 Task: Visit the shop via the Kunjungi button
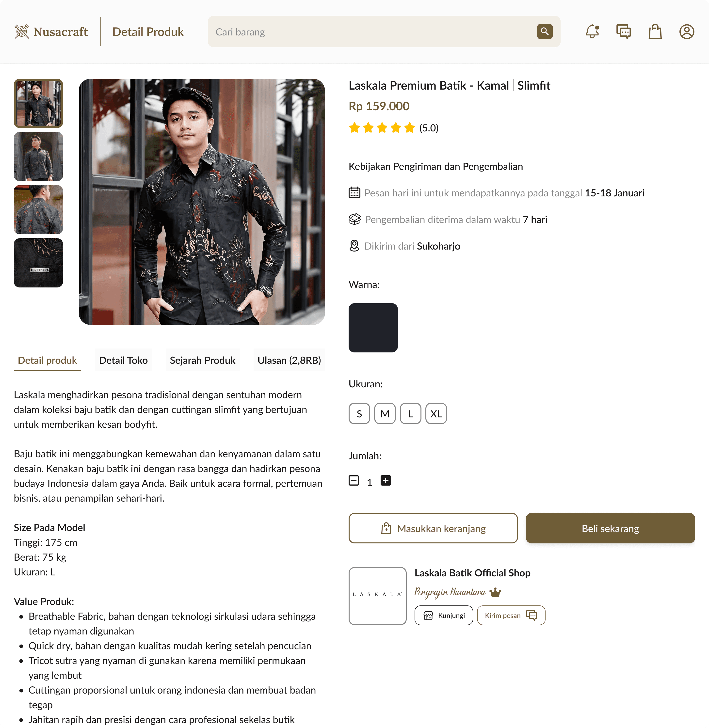click(x=444, y=615)
